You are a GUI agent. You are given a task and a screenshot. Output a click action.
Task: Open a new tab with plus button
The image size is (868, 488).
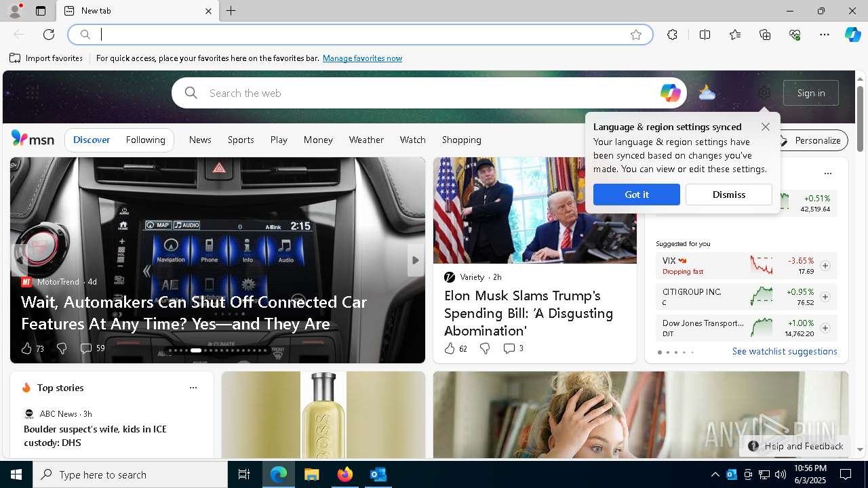231,11
